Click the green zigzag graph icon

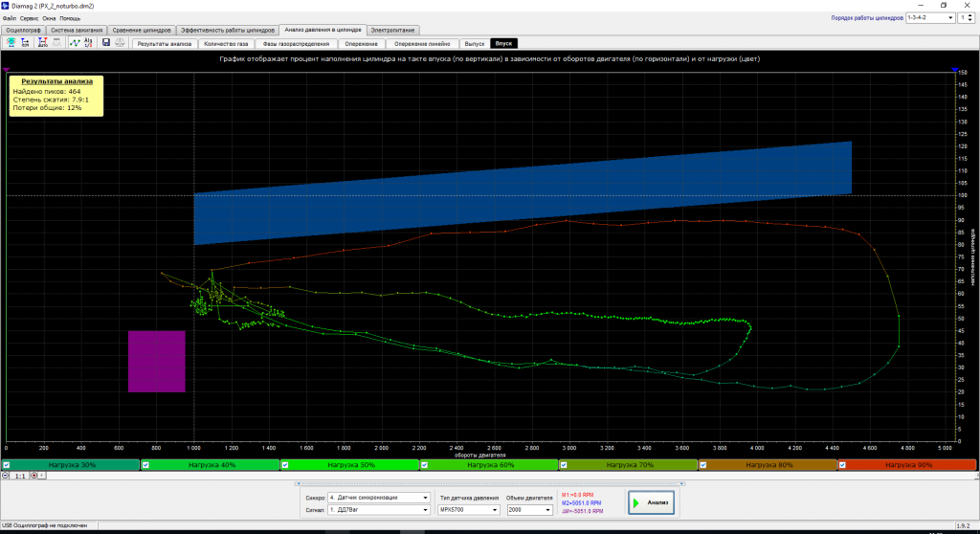click(75, 42)
